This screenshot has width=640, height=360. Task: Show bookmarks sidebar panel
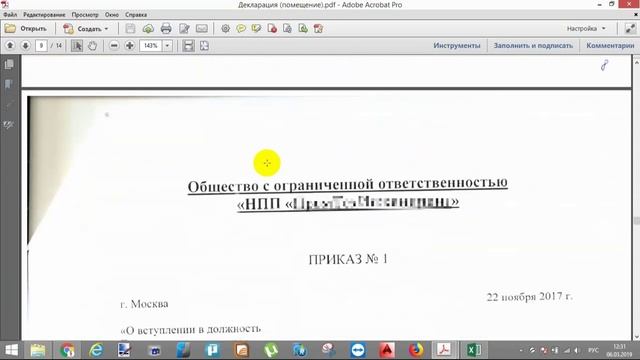pos(9,84)
